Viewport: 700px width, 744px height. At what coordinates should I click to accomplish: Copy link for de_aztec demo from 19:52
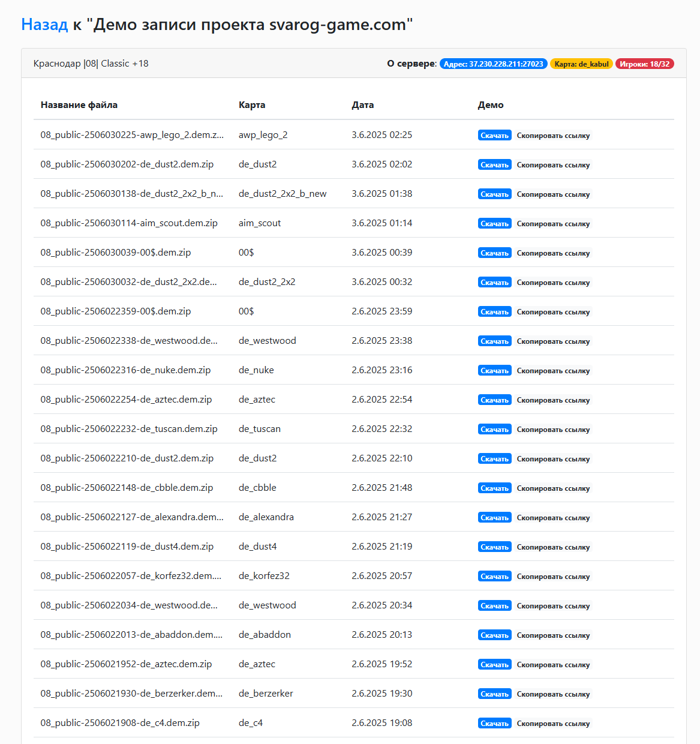554,664
